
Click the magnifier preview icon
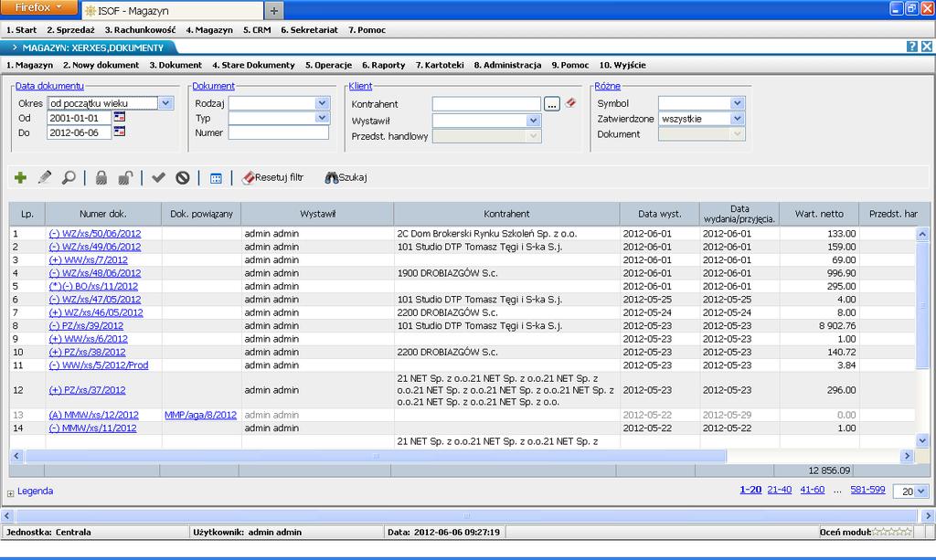click(x=69, y=178)
